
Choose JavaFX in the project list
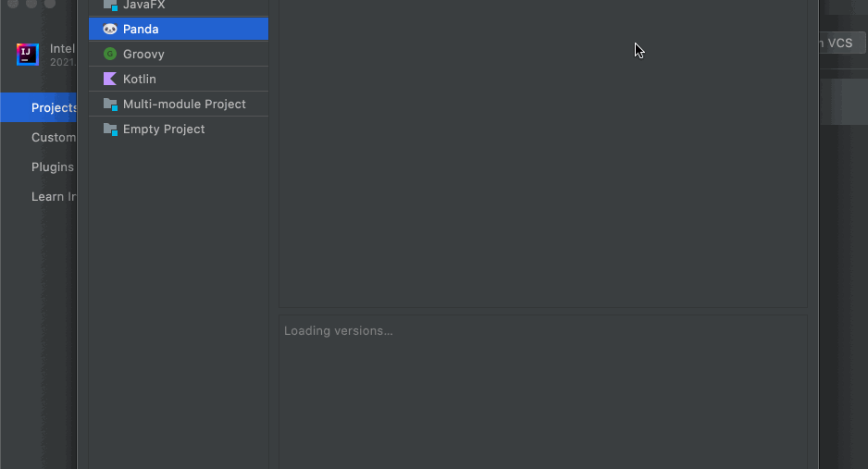click(143, 5)
